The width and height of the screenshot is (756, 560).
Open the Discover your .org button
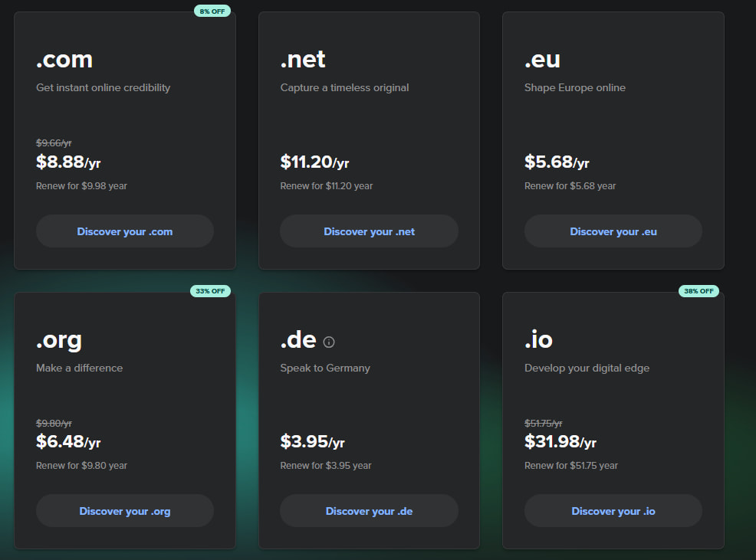[125, 511]
